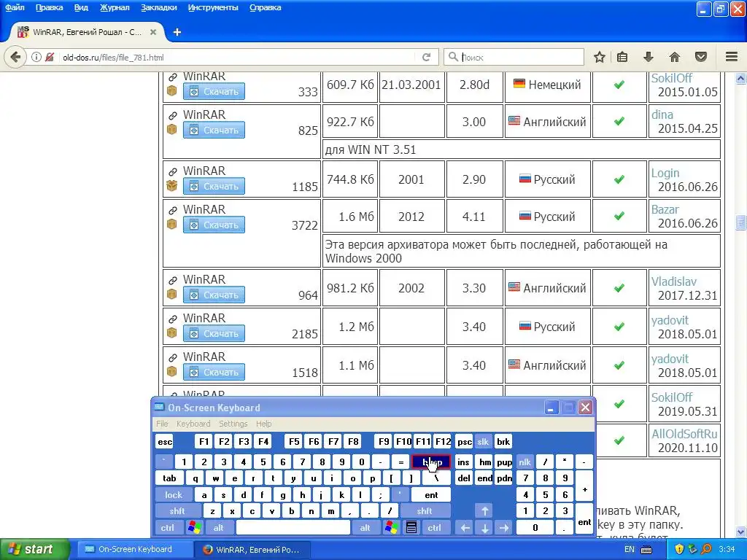Download WinRAR 4.11 via Скачать button

click(x=214, y=225)
